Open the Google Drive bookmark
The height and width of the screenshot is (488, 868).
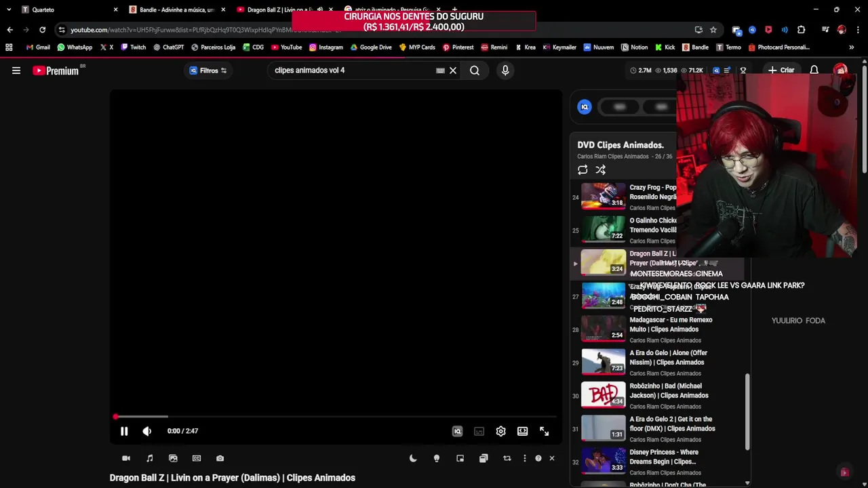(370, 47)
